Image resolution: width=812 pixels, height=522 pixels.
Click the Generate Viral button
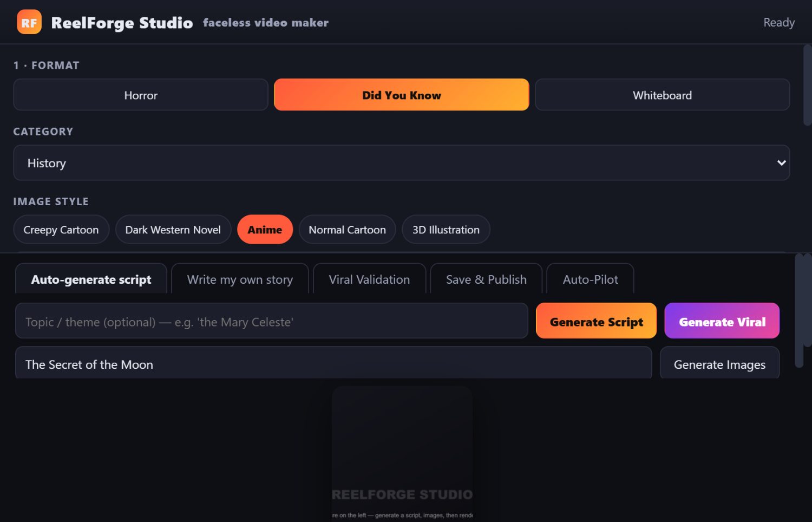722,321
